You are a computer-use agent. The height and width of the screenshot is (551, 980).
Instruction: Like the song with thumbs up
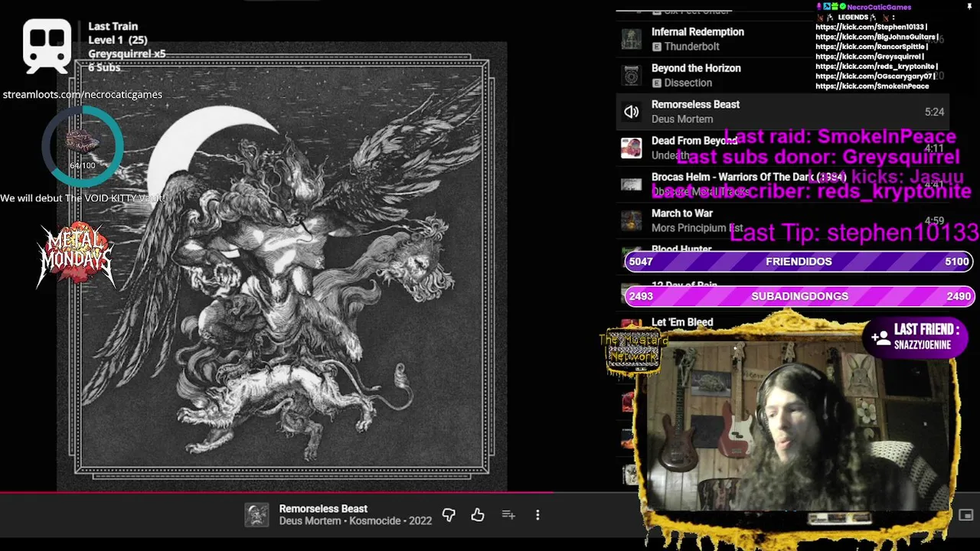point(478,515)
